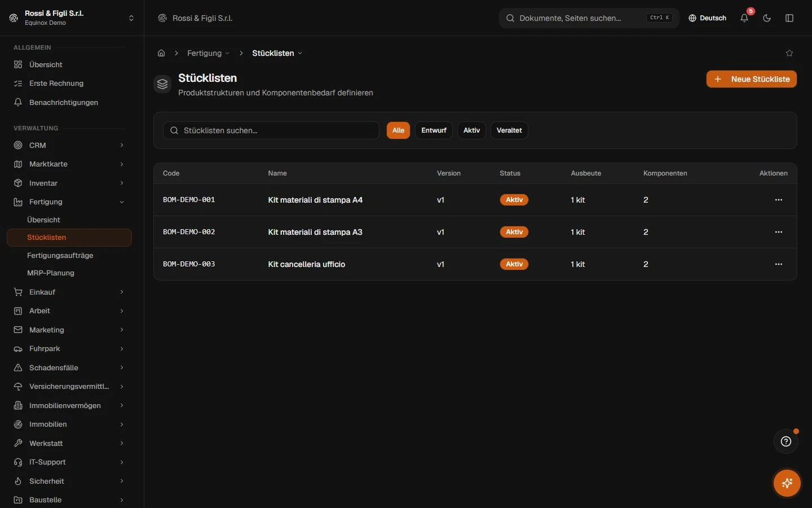The height and width of the screenshot is (508, 812).
Task: Open Fertigung Übersicht sub-item
Action: pos(69,220)
